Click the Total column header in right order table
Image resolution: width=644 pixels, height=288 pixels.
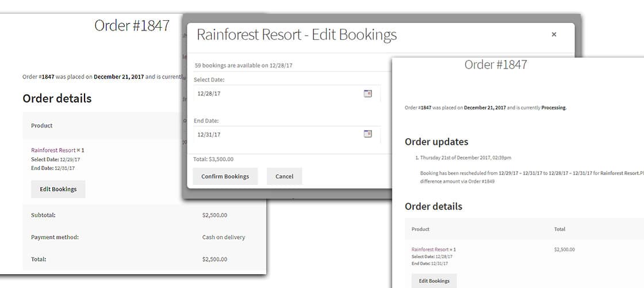(559, 229)
